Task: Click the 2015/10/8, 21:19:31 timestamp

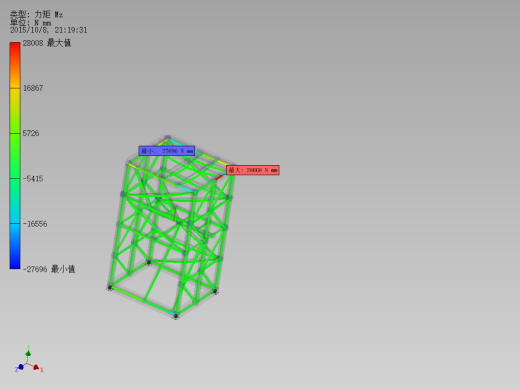Action: coord(49,30)
